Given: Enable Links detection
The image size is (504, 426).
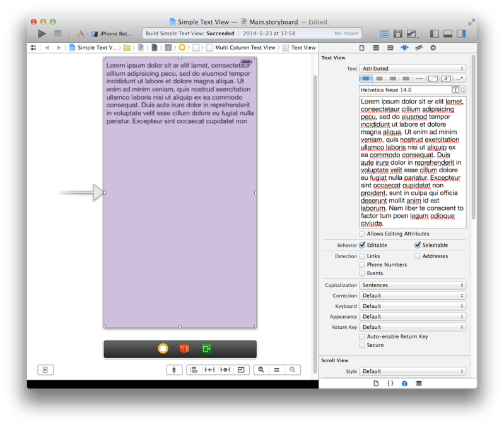Looking at the screenshot, I should pyautogui.click(x=362, y=256).
